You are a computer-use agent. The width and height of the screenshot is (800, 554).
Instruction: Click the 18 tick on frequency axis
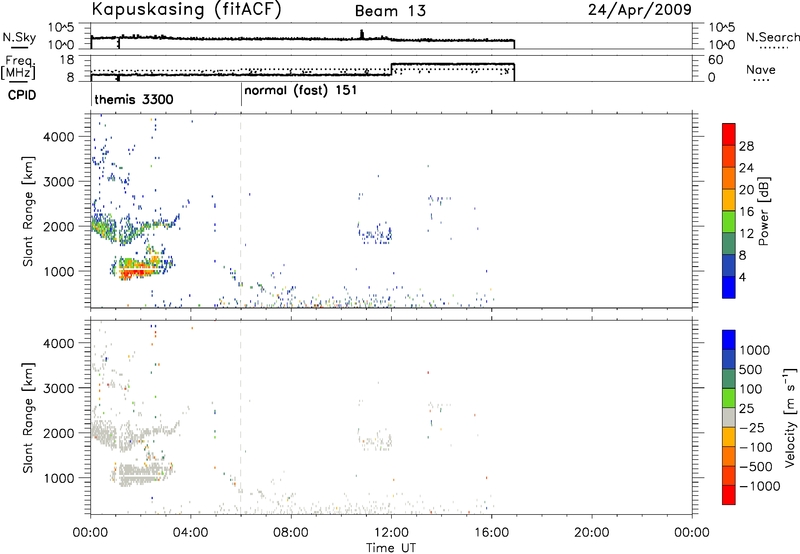67,60
